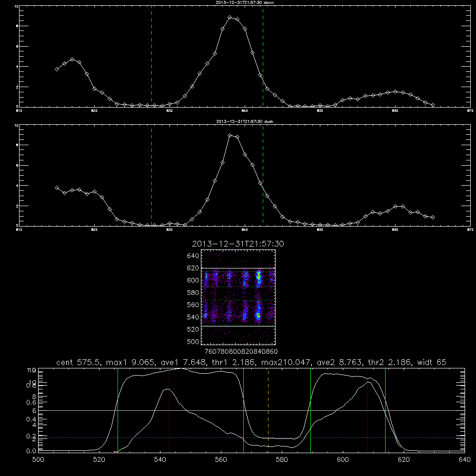Select the 'widt 65' readout
Screen dimensions: 476x476
coord(432,362)
